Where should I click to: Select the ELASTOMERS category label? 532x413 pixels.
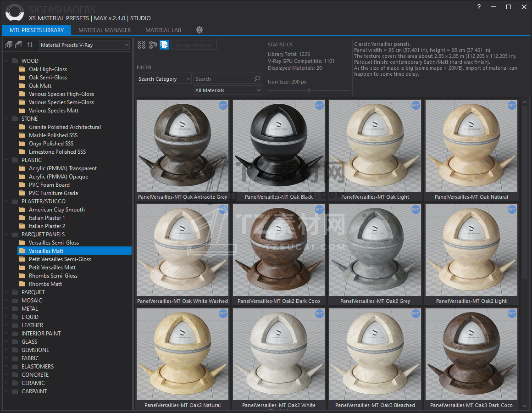pyautogui.click(x=38, y=367)
